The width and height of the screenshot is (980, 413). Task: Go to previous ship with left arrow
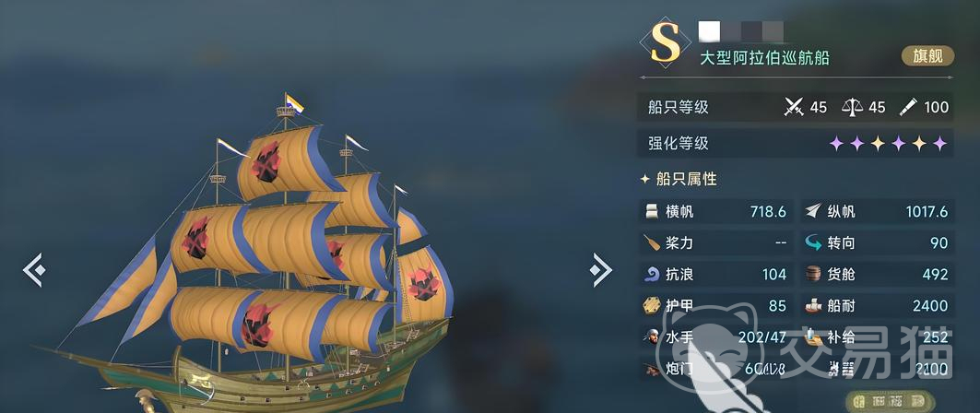coord(33,270)
